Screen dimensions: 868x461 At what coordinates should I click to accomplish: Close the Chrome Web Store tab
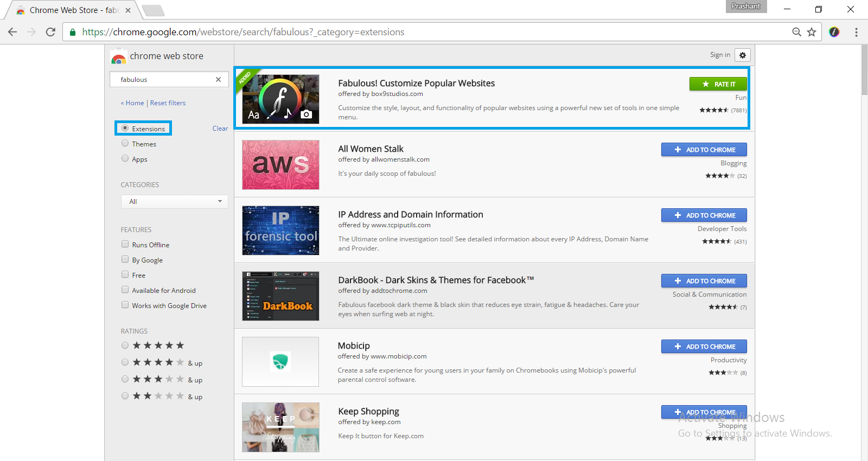tap(128, 10)
